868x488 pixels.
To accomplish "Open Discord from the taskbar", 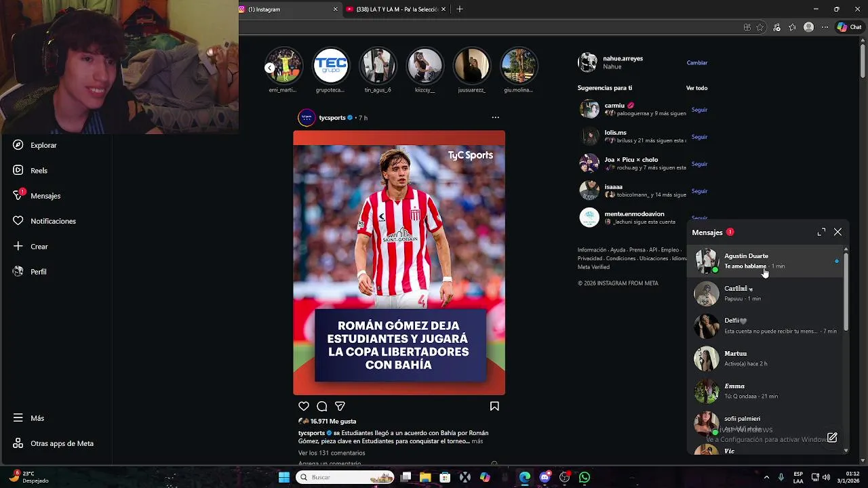I will tap(545, 477).
